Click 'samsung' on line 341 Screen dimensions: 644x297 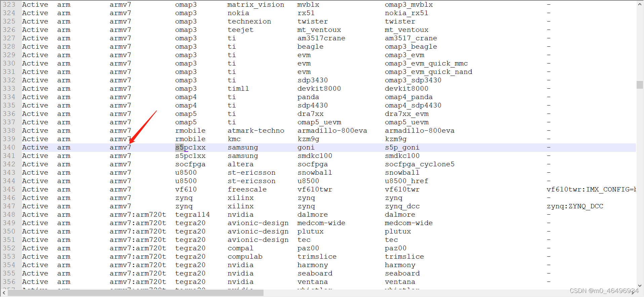click(x=243, y=156)
